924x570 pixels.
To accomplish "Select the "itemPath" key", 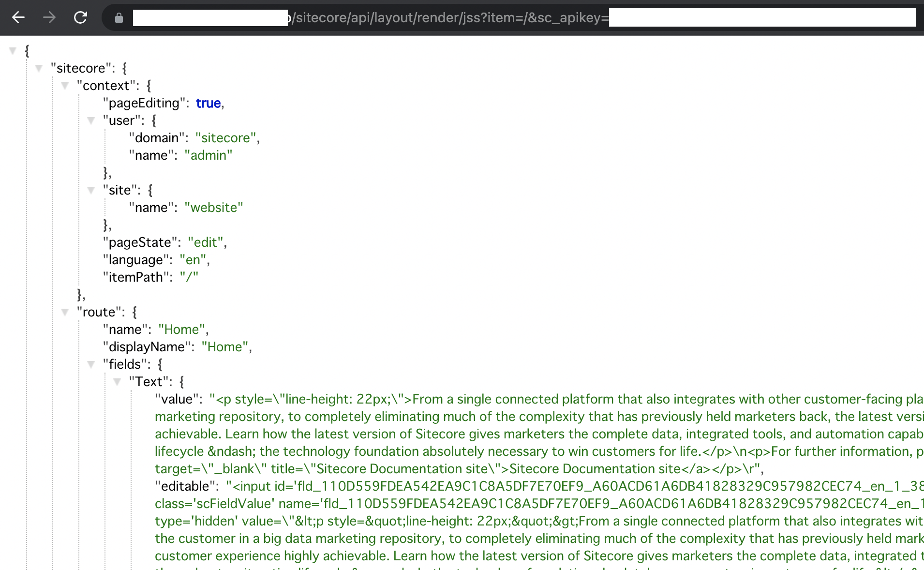I will coord(135,277).
